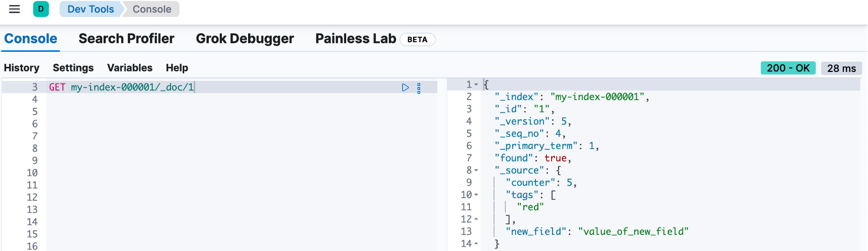The height and width of the screenshot is (251, 868).
Task: Click the Help button
Action: [177, 68]
